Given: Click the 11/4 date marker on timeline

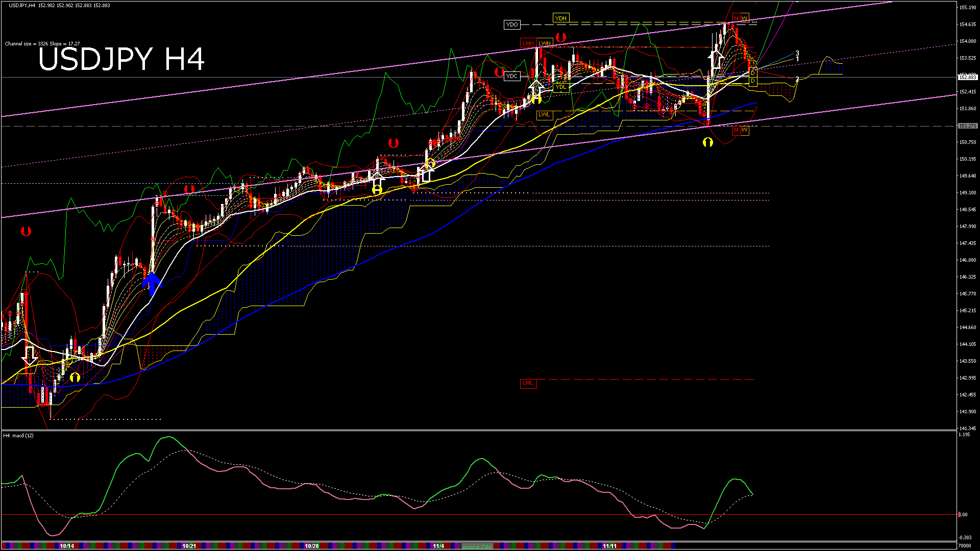Looking at the screenshot, I should click(x=438, y=546).
